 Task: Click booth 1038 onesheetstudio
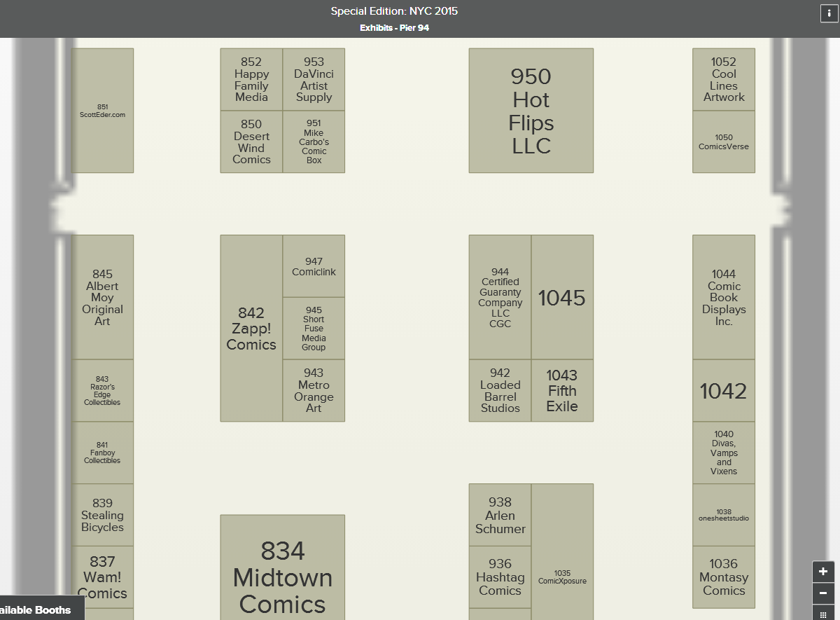[x=724, y=515]
